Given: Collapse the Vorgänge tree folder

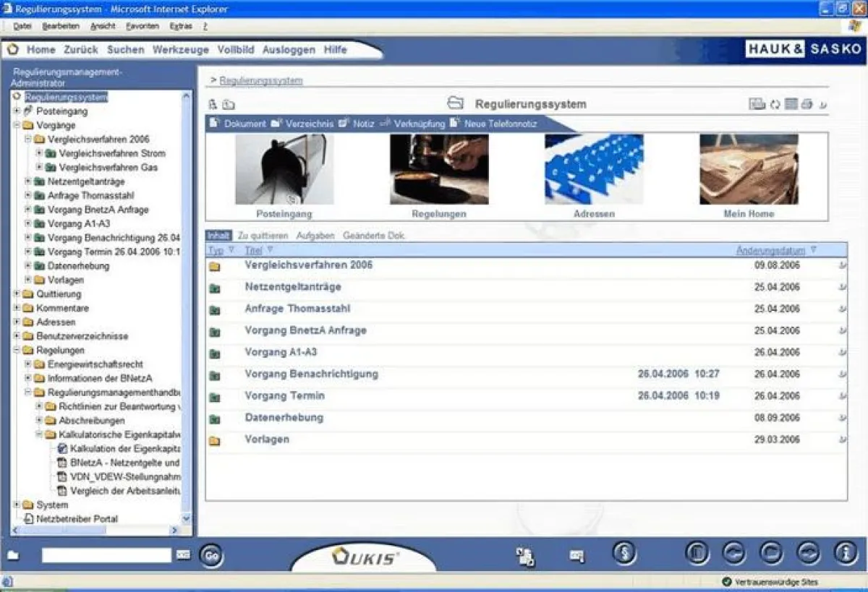Looking at the screenshot, I should click(17, 125).
